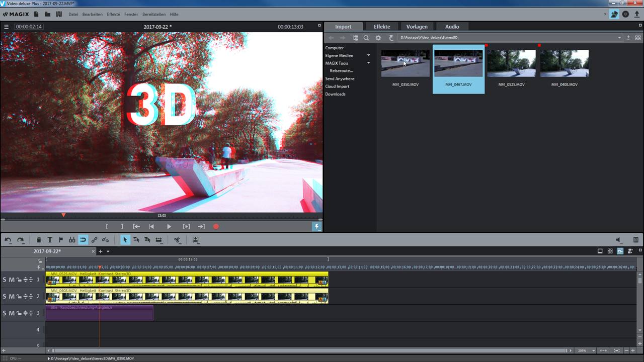Open the Downloads location
This screenshot has width=644, height=362.
point(335,94)
